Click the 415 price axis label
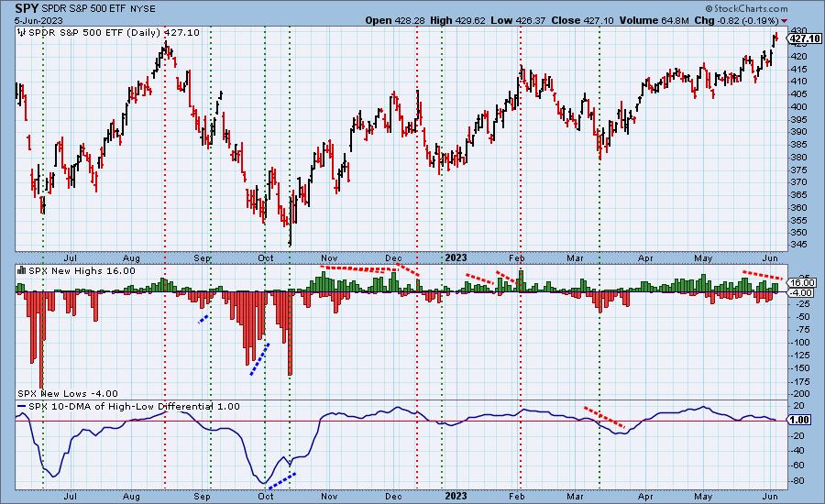Viewport: 825px width, 504px height. click(x=797, y=69)
